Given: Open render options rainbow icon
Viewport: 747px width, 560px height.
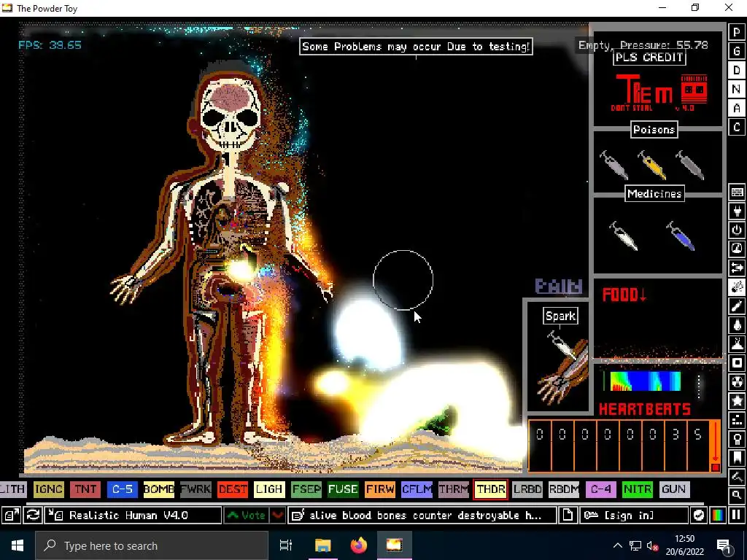Looking at the screenshot, I should tap(718, 516).
